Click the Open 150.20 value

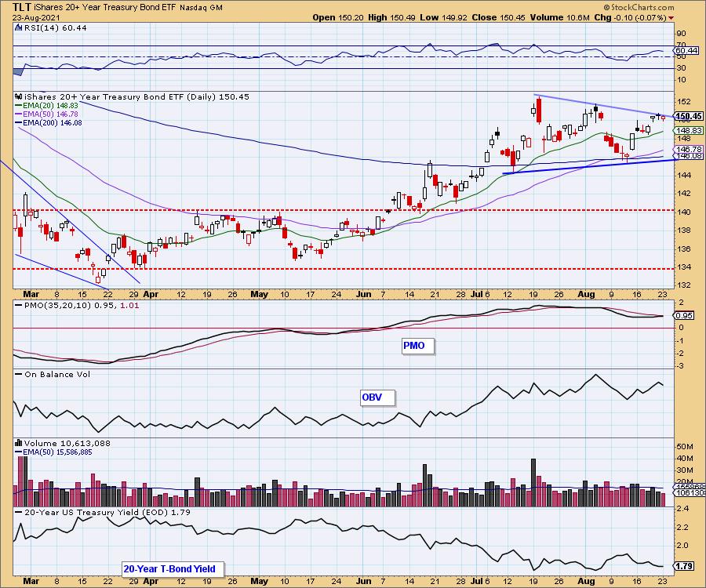[x=339, y=17]
